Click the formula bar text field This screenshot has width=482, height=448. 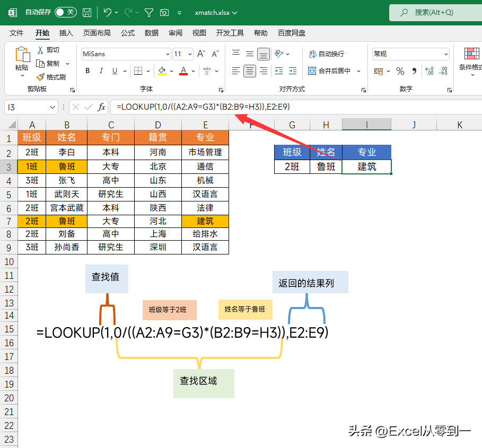point(296,107)
